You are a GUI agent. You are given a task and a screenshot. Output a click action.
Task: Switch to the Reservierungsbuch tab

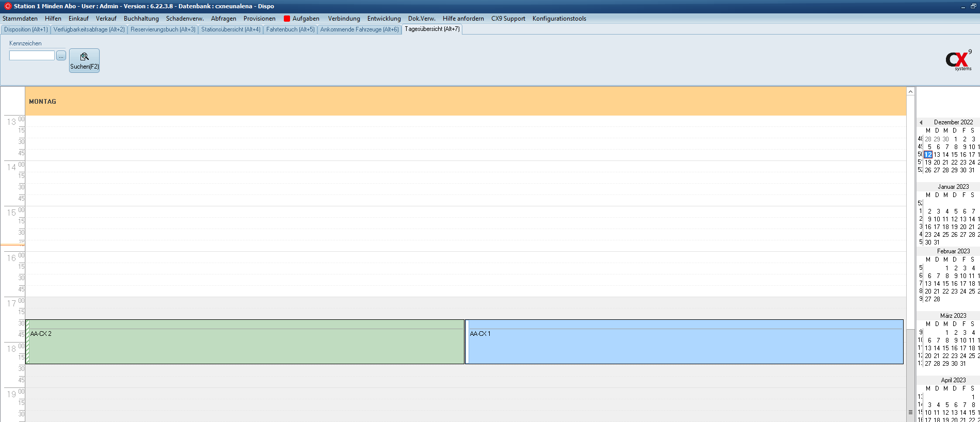[163, 29]
